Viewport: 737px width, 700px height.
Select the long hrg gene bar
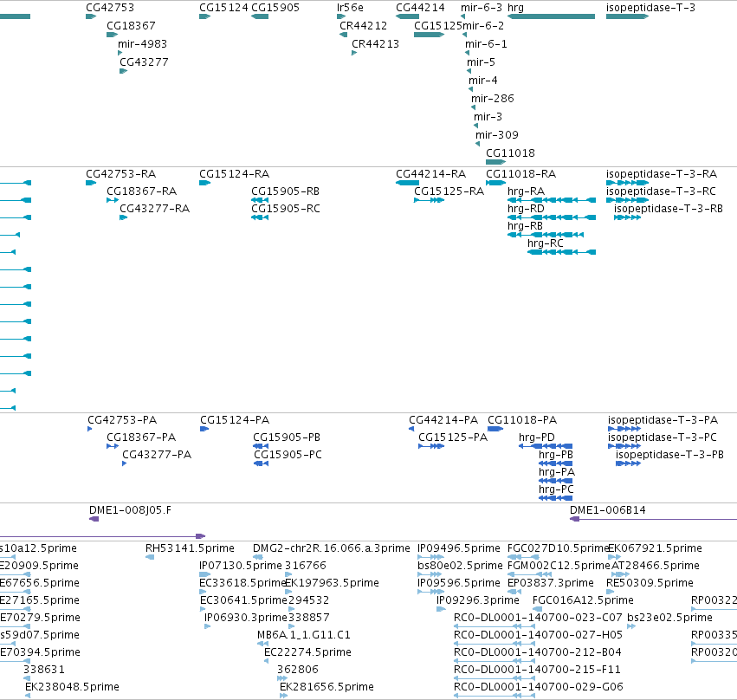[552, 17]
